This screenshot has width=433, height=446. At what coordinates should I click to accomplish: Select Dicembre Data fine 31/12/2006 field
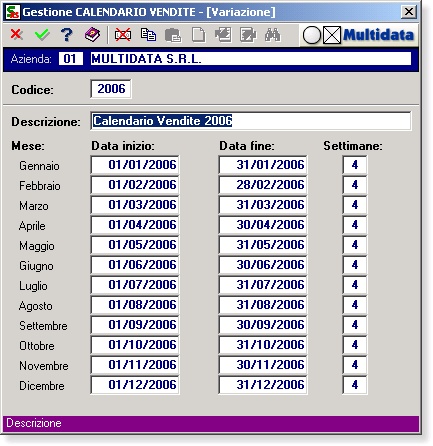(263, 385)
